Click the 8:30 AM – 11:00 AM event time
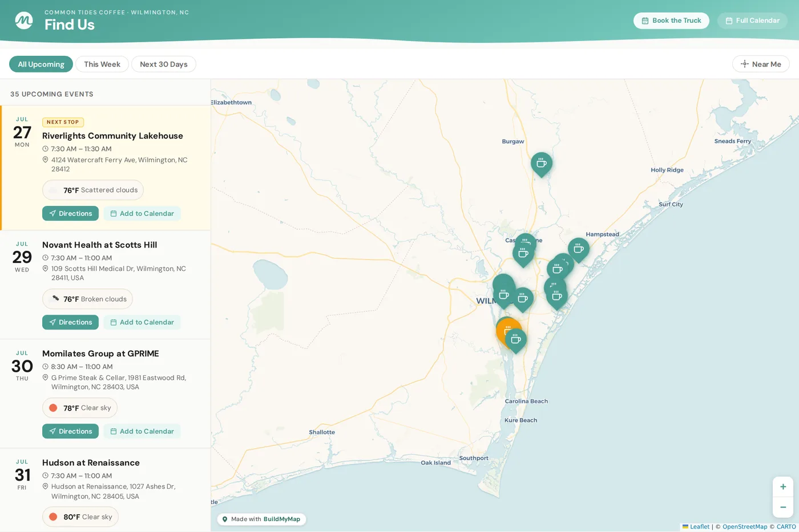Screen dimensions: 799x532 (x=82, y=367)
